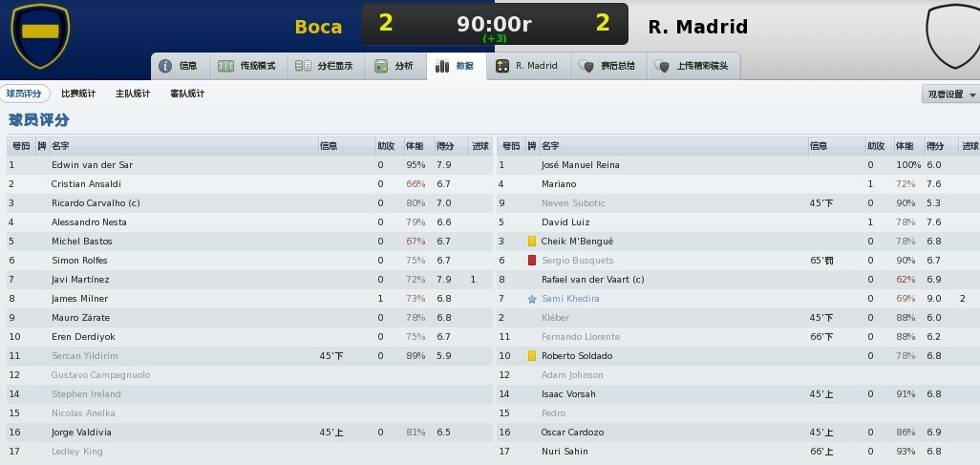980x465 pixels.
Task: Click the tactics icon on R. Madrid tab
Action: [x=502, y=66]
